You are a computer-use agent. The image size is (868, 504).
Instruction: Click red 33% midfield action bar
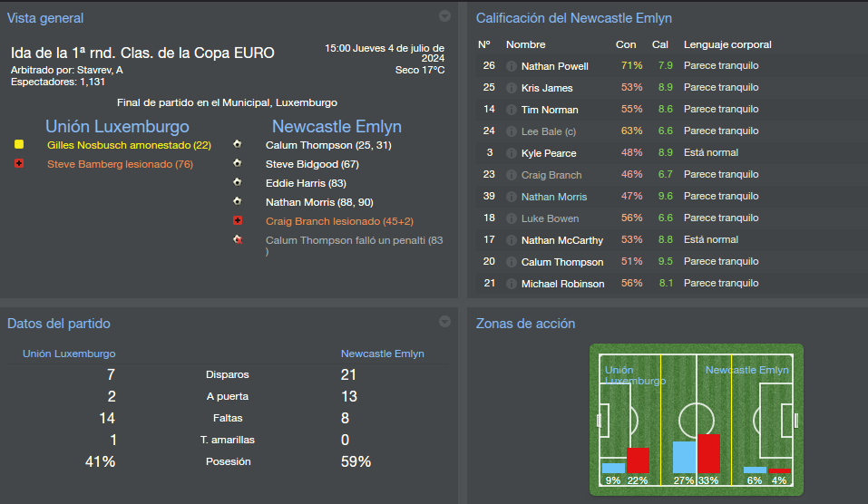point(708,453)
